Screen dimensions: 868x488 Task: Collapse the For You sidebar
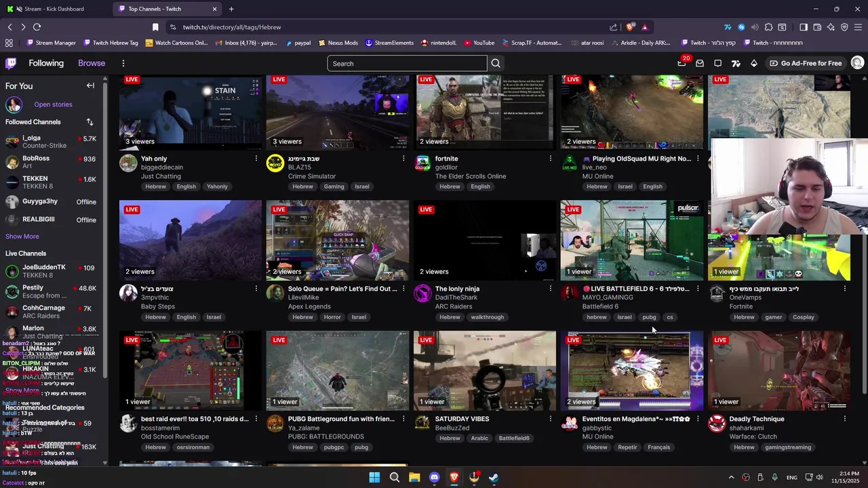tap(90, 85)
